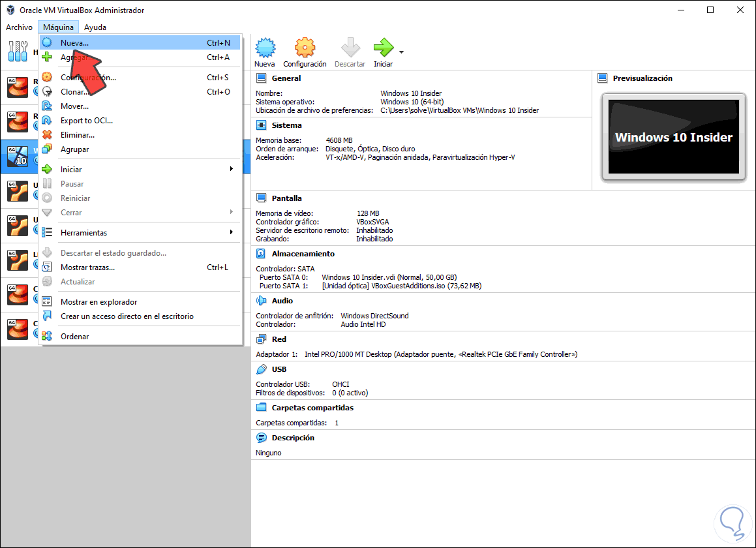Click the green plus Agregar icon
Viewport: 756px width, 548px height.
point(47,57)
